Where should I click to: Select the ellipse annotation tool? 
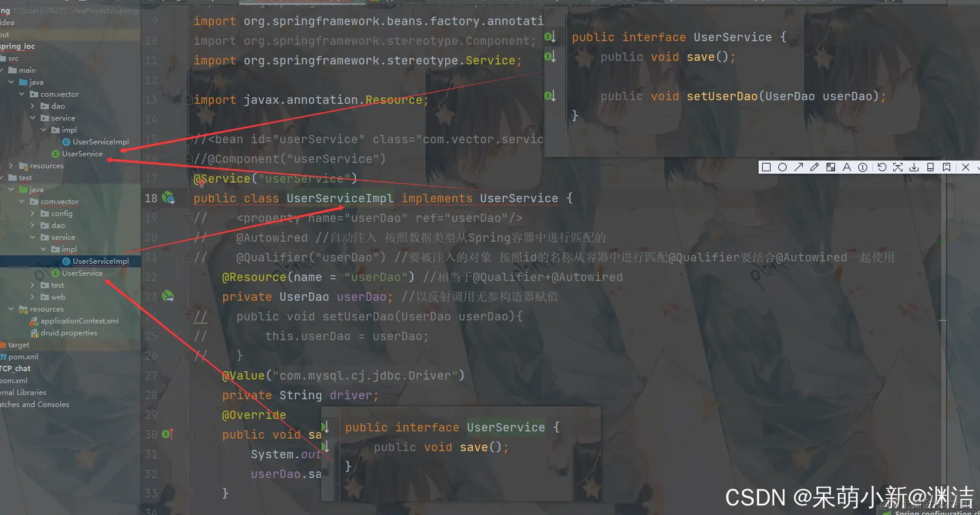[x=782, y=168]
